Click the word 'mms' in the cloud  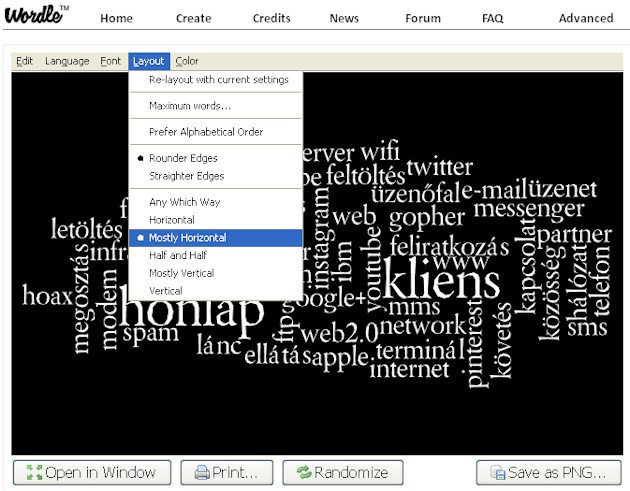click(x=414, y=307)
